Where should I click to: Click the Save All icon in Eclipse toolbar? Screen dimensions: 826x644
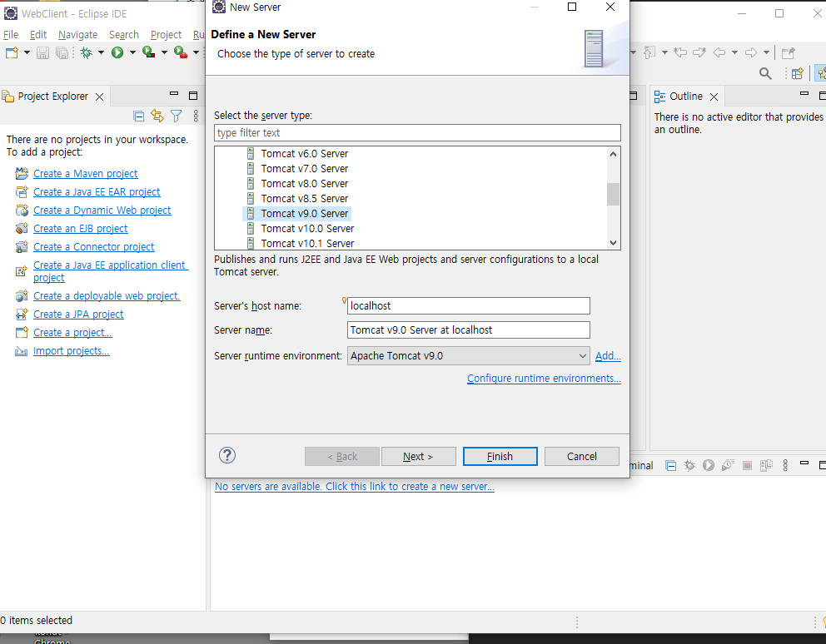pyautogui.click(x=62, y=52)
